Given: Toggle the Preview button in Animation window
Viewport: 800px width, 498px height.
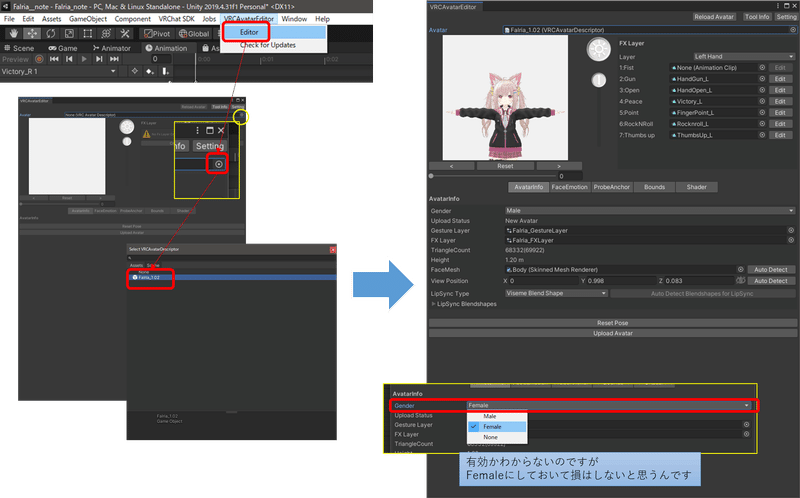Looking at the screenshot, I should (15, 59).
